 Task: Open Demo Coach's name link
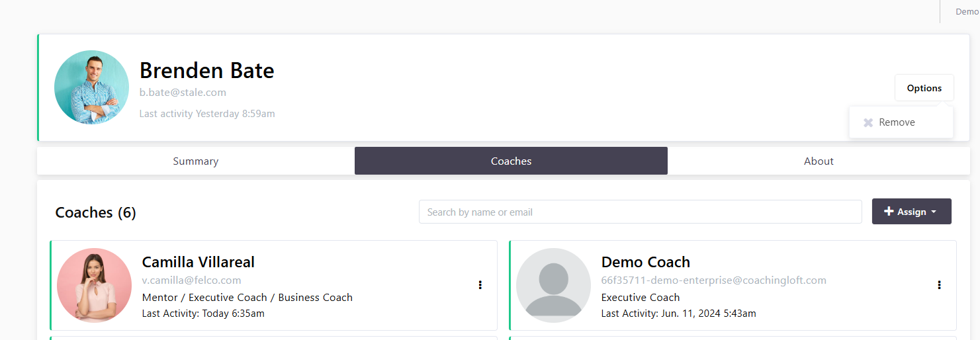[x=645, y=262]
